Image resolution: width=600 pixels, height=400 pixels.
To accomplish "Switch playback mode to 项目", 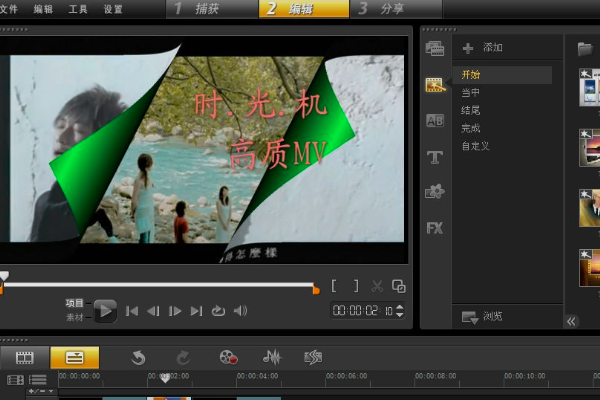I will pyautogui.click(x=74, y=303).
